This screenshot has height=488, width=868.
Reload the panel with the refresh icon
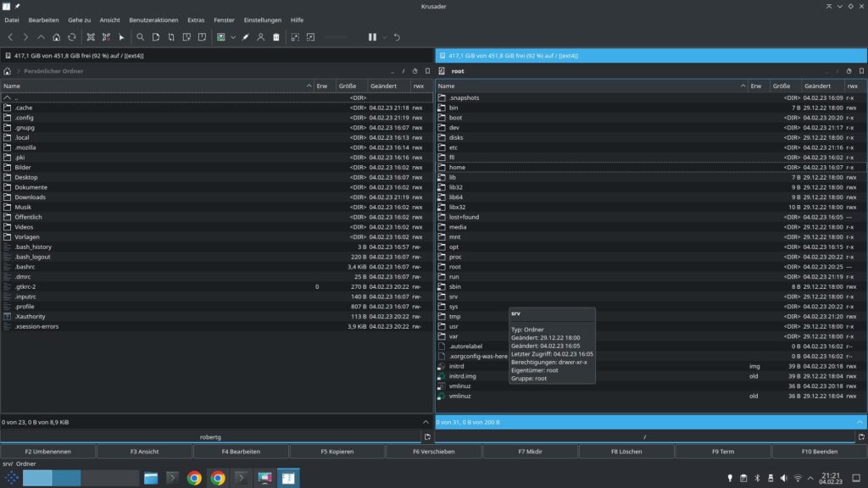72,37
